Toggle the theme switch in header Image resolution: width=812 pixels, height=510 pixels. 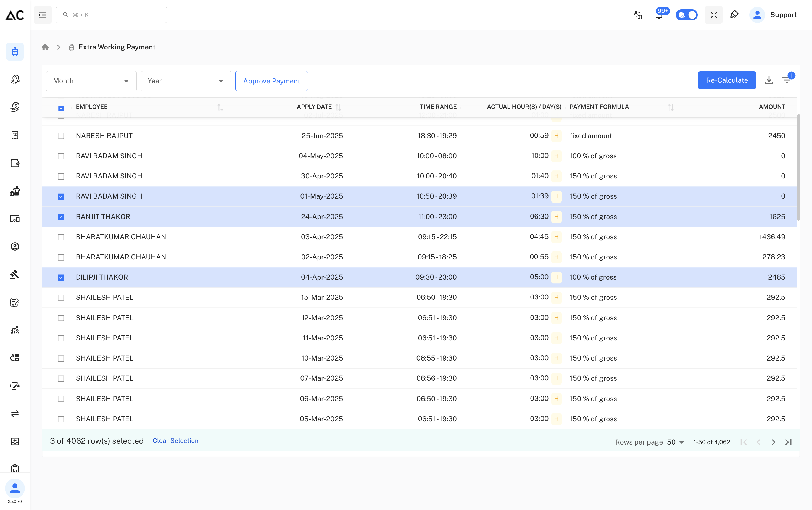(x=687, y=15)
